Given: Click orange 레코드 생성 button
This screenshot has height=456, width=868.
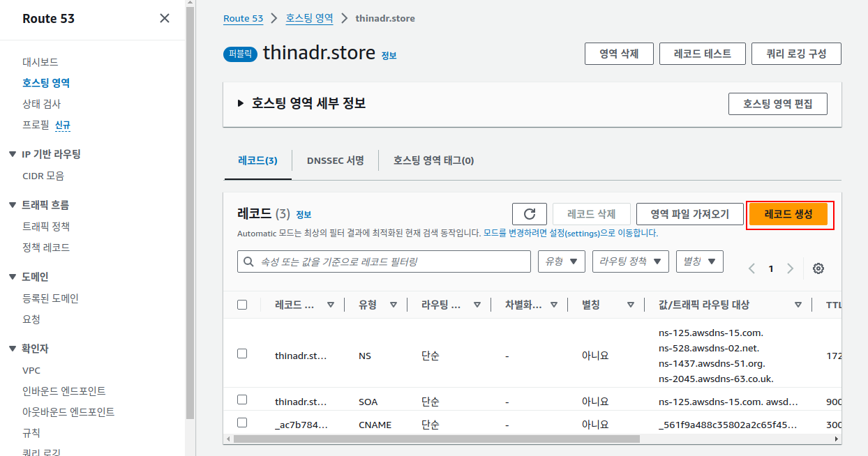Looking at the screenshot, I should coord(789,214).
